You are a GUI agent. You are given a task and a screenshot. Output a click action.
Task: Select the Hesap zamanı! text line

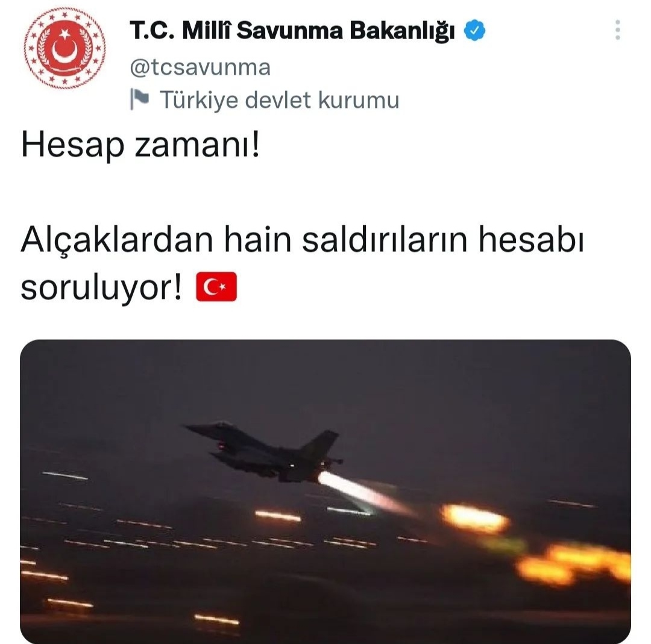point(140,145)
